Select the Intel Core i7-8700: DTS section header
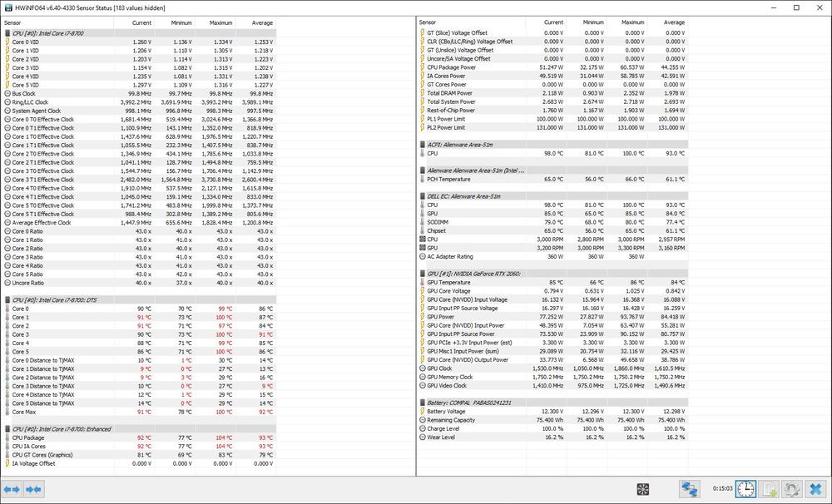Viewport: 832px width, 504px height. point(54,299)
